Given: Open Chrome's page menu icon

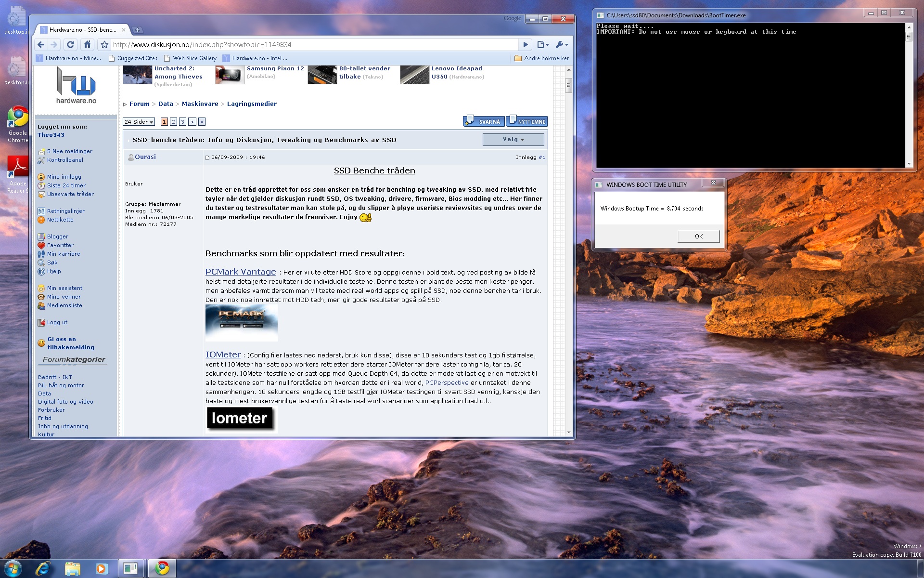Looking at the screenshot, I should click(543, 45).
